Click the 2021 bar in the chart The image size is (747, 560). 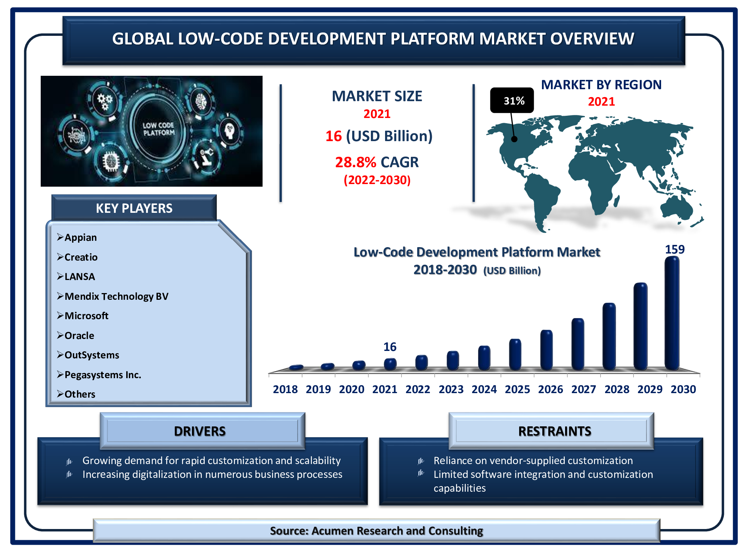tap(390, 364)
